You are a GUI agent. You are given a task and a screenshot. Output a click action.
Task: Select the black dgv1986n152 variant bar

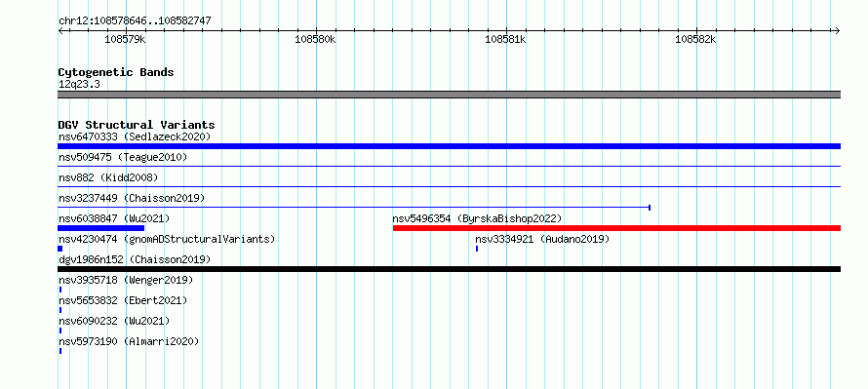[449, 269]
